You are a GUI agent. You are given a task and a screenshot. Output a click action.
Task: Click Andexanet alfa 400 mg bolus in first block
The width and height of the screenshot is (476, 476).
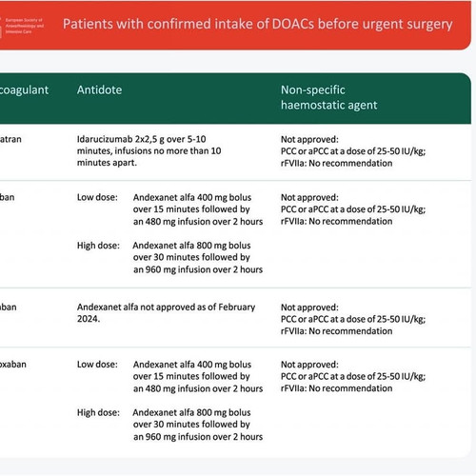(192, 197)
